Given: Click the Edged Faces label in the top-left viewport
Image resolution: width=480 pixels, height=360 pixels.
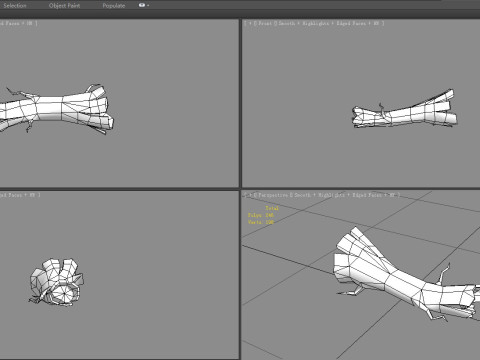Looking at the screenshot, I should coord(11,23).
